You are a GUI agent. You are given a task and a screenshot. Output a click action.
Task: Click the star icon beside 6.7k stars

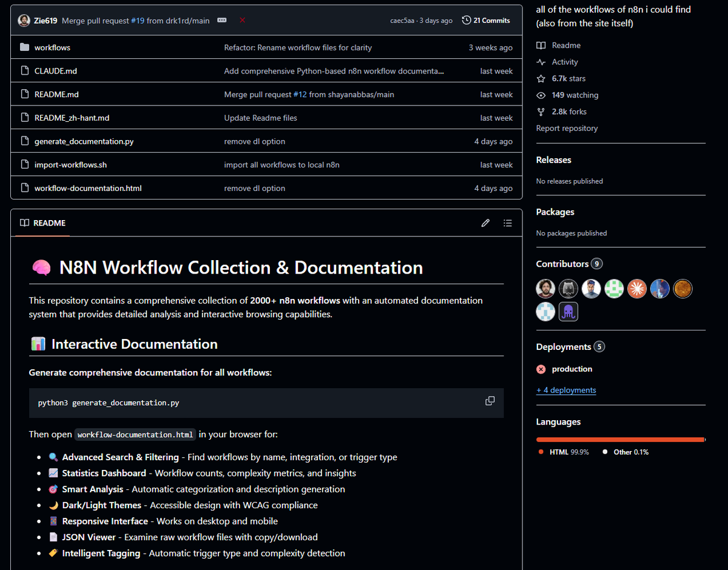541,78
